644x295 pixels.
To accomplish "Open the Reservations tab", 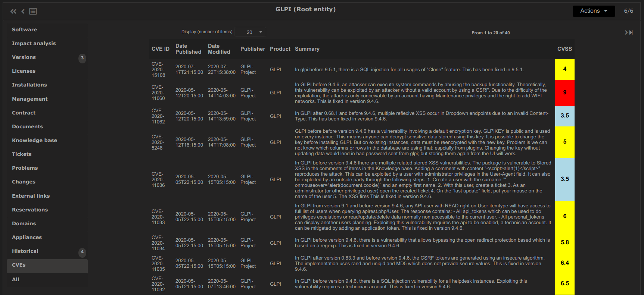I will point(30,210).
